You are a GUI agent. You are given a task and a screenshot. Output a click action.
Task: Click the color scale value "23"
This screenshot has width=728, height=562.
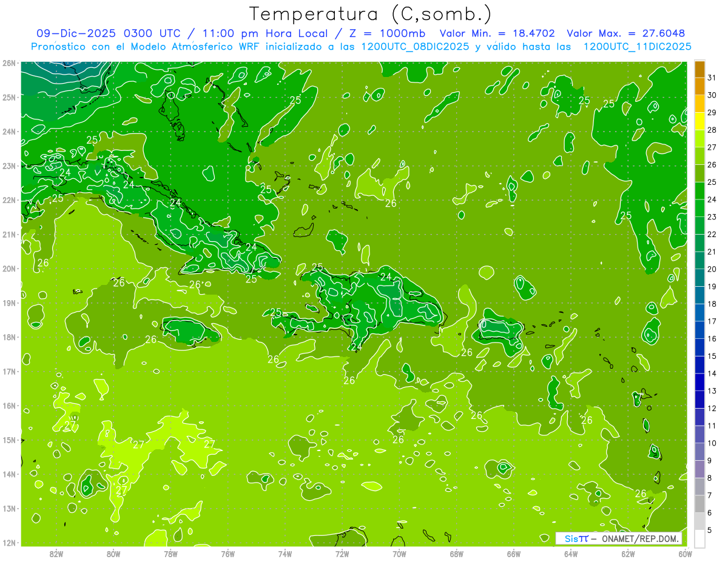pyautogui.click(x=712, y=217)
